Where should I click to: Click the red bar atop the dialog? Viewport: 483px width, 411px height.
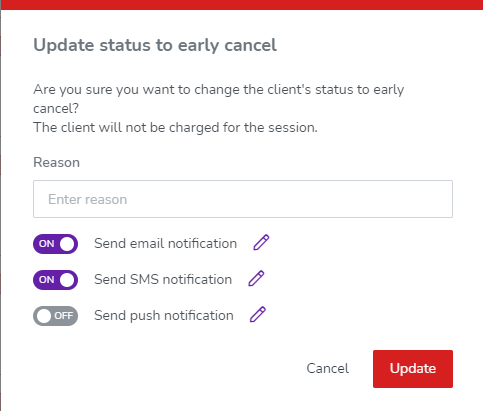coord(242,5)
